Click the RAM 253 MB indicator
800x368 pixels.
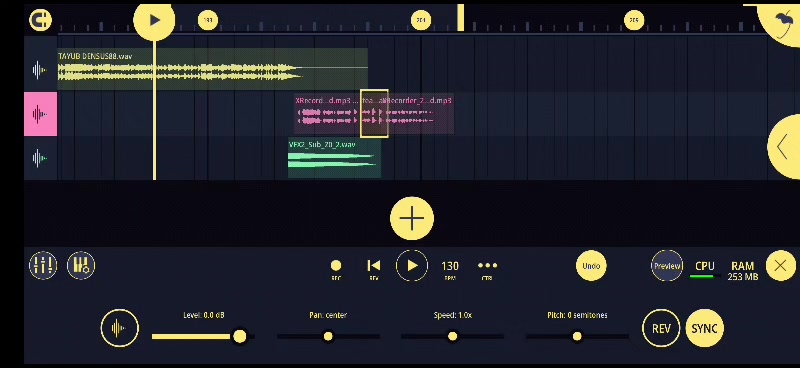tap(742, 271)
